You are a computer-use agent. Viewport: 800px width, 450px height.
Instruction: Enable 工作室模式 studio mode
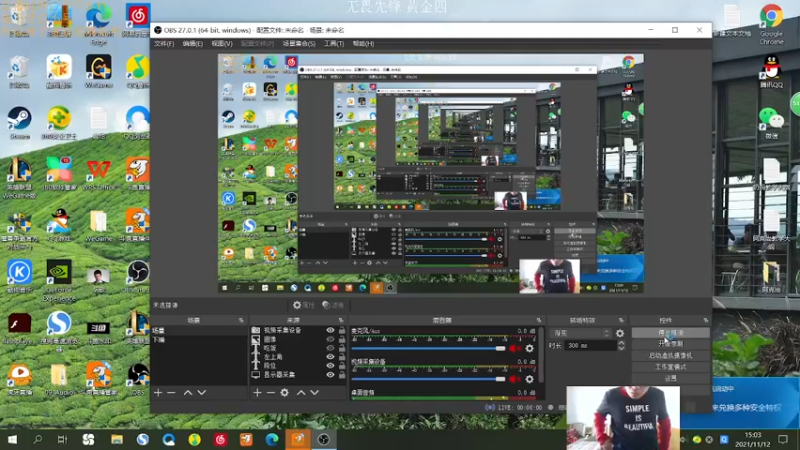click(670, 367)
